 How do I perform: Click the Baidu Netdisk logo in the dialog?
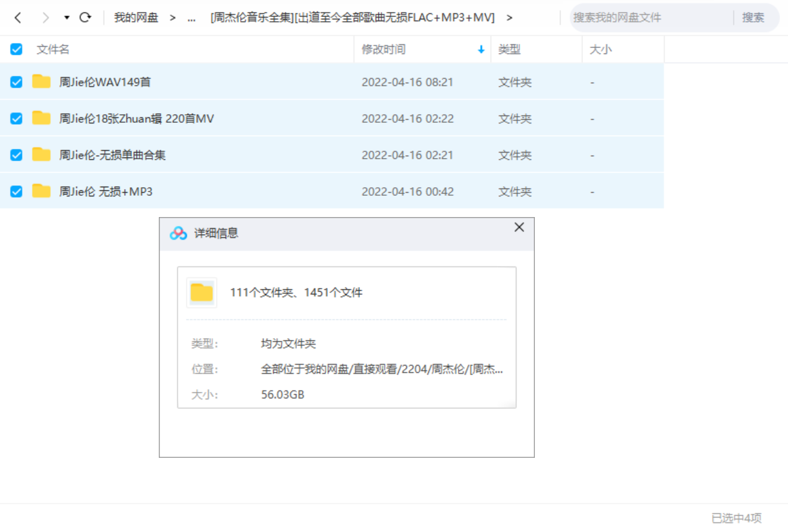pyautogui.click(x=178, y=233)
